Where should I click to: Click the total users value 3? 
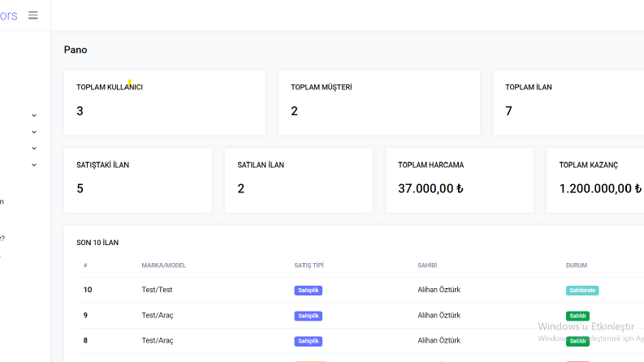pos(80,111)
